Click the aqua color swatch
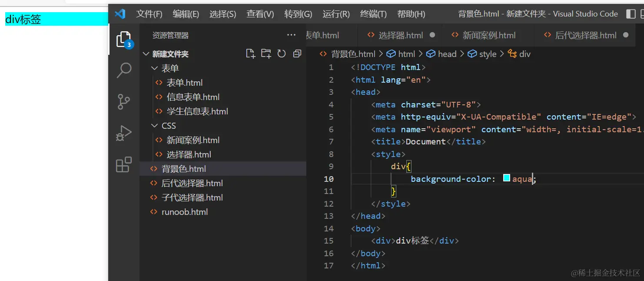The image size is (644, 281). click(507, 178)
